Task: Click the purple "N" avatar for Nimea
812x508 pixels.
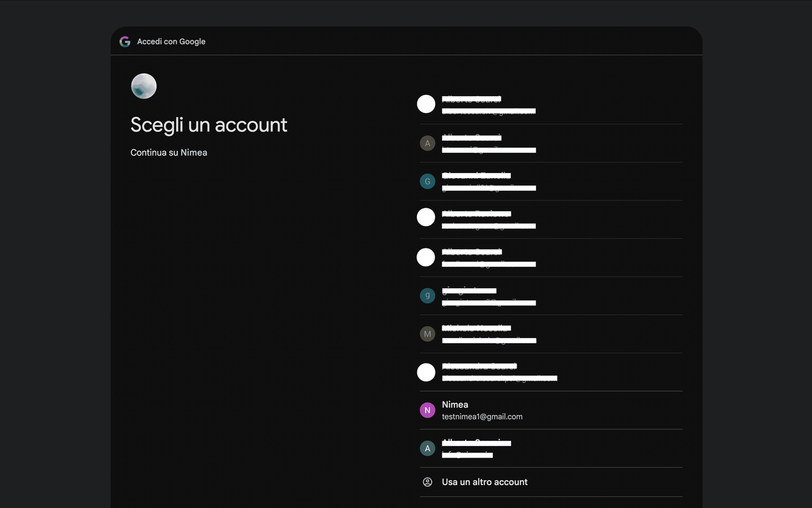Action: (428, 410)
